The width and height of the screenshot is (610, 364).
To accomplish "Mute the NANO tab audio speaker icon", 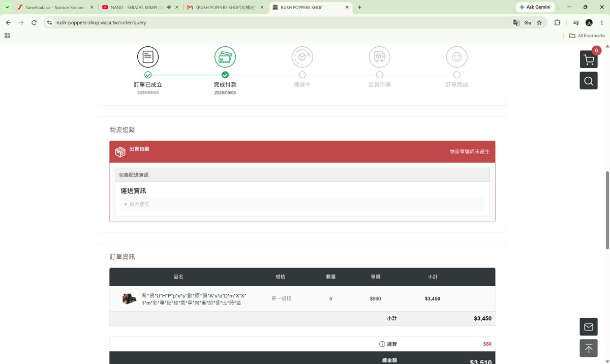I will click(168, 7).
